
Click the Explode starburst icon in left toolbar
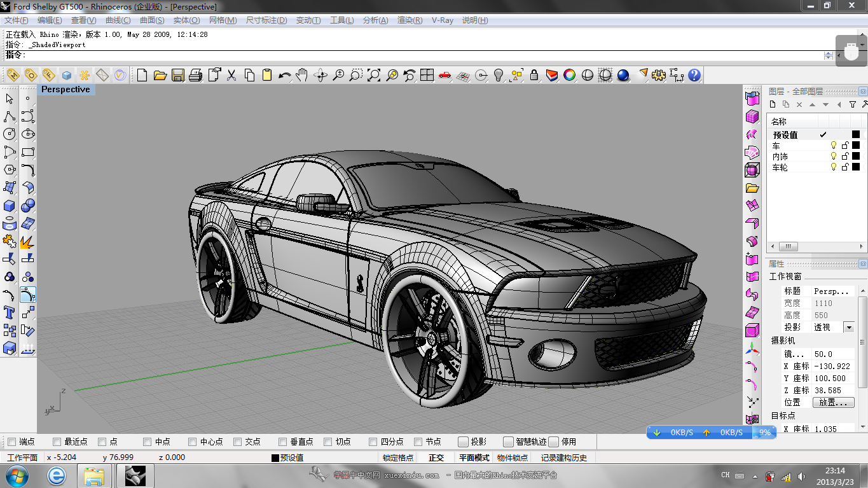[28, 241]
